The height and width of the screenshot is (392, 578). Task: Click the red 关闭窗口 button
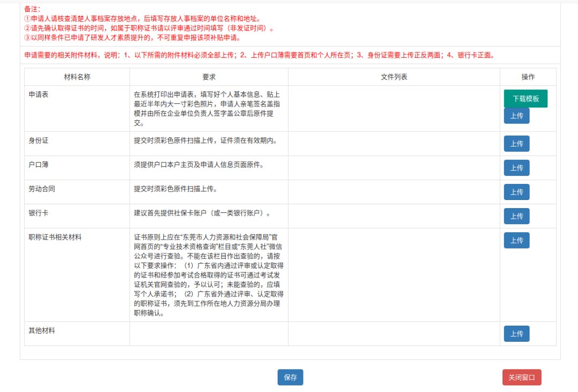[x=522, y=377]
